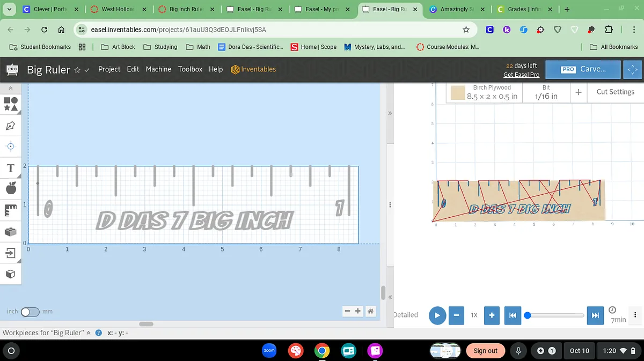Select the Shapes tool in left sidebar
The image size is (644, 361).
10,104
